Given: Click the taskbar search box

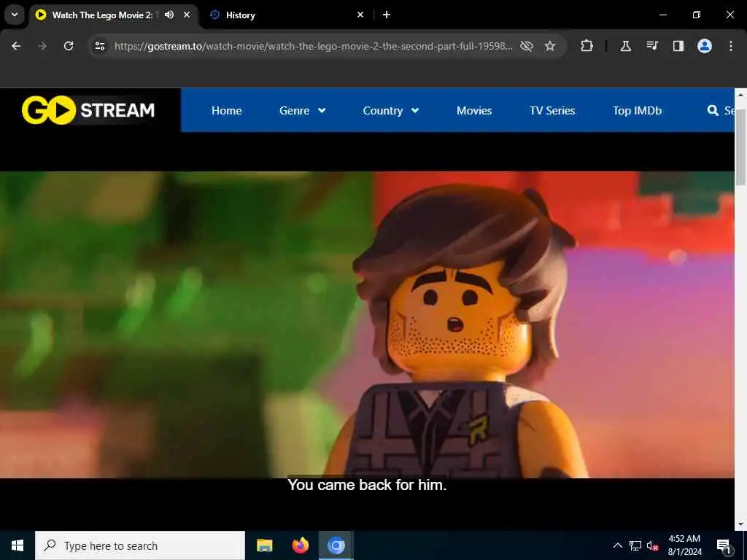Looking at the screenshot, I should 140,545.
